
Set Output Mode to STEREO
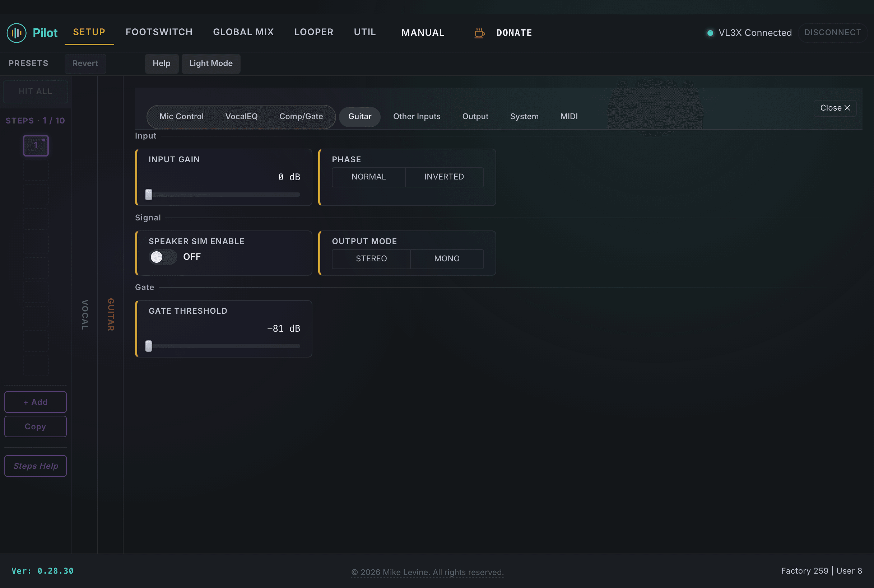click(x=371, y=259)
